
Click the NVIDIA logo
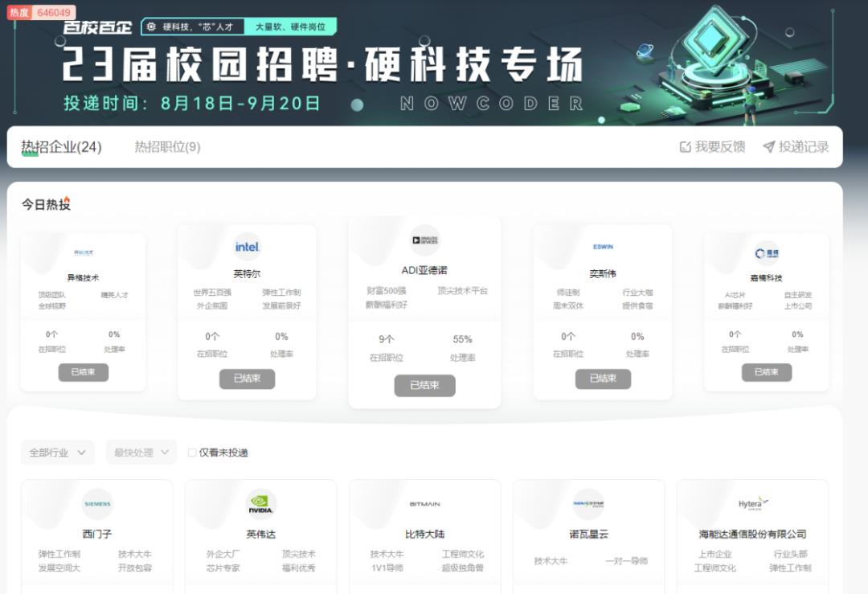point(260,504)
